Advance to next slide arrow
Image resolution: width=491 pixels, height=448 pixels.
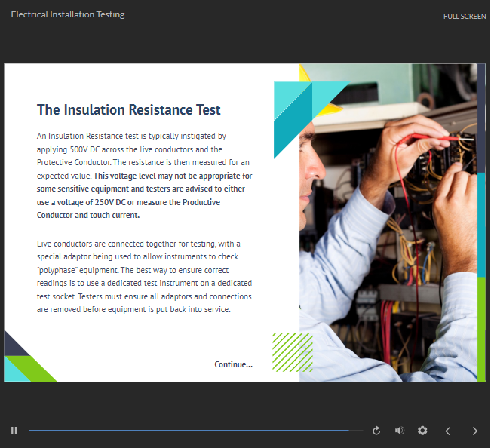click(474, 431)
